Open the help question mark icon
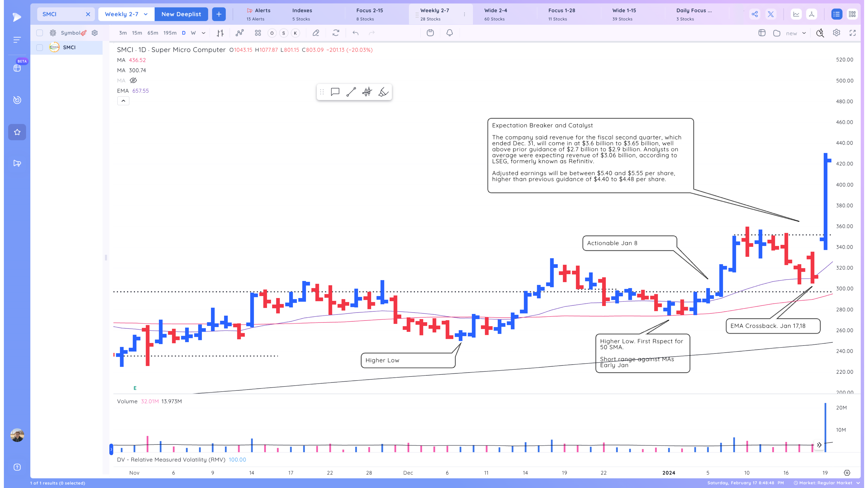 17,467
